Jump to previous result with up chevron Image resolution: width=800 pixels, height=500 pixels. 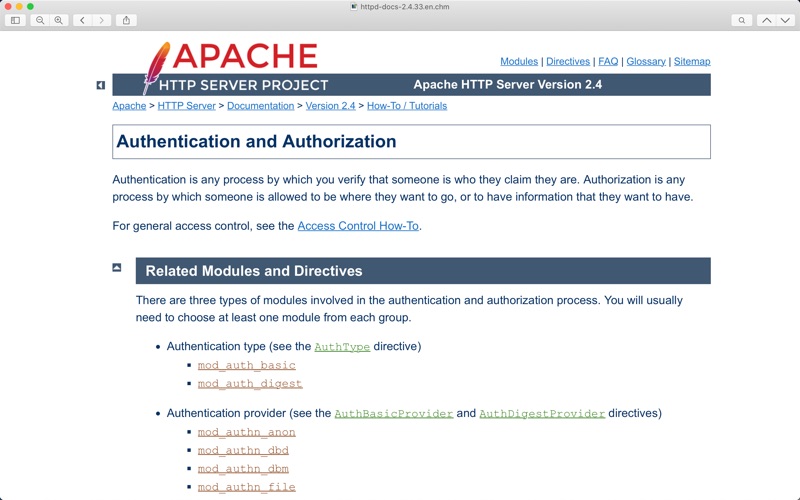point(766,20)
